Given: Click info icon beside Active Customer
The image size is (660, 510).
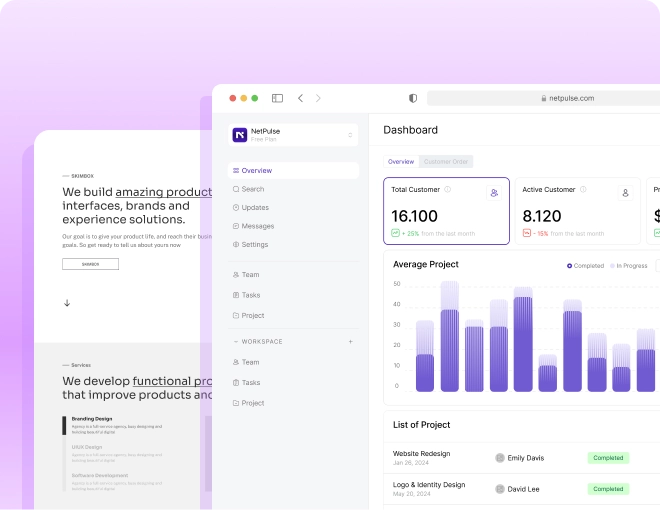Looking at the screenshot, I should 584,189.
